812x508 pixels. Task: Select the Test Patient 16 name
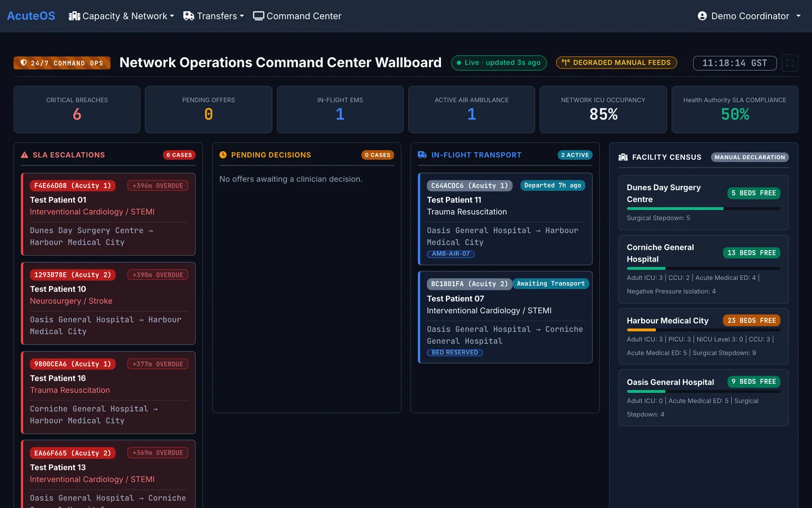(x=58, y=378)
